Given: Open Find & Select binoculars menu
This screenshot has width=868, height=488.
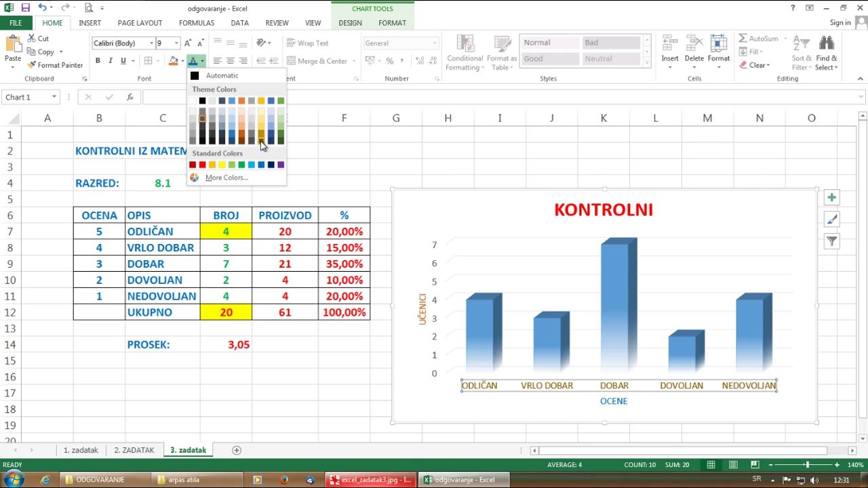Looking at the screenshot, I should coord(826,53).
